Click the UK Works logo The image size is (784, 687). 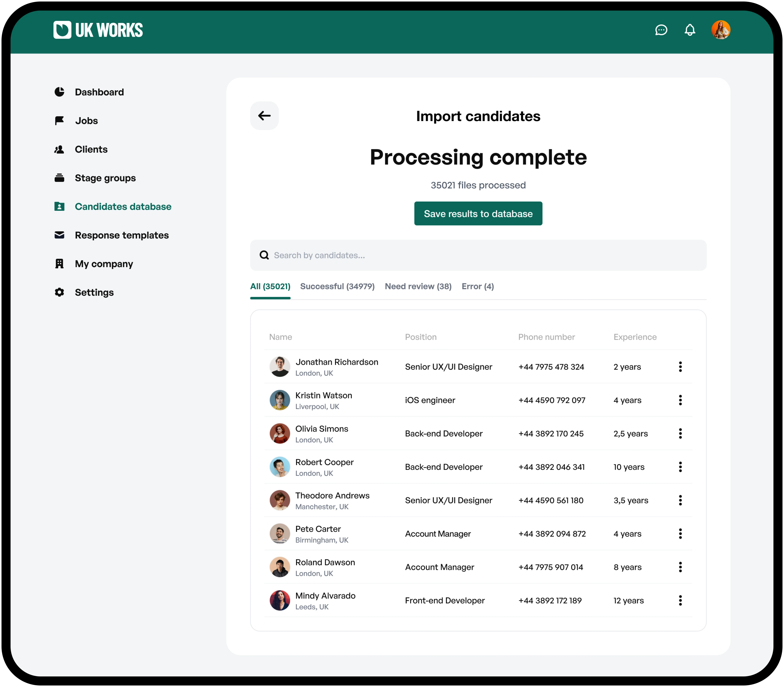click(x=98, y=30)
